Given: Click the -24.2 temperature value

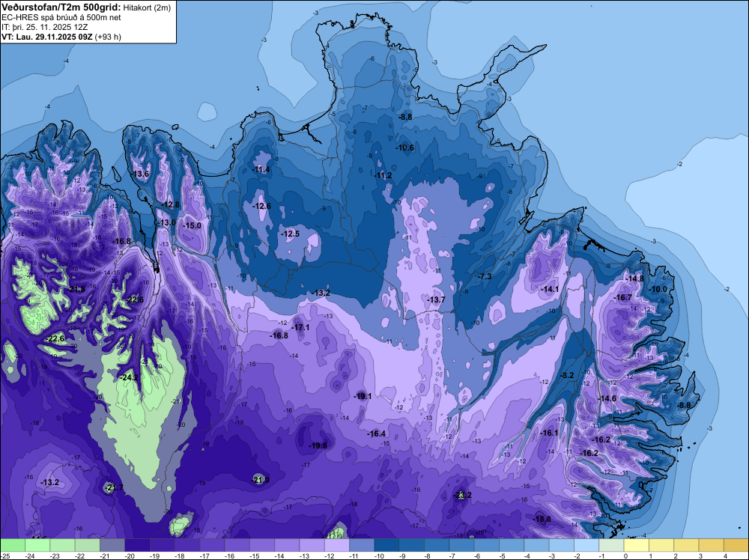Looking at the screenshot, I should click(x=129, y=377).
